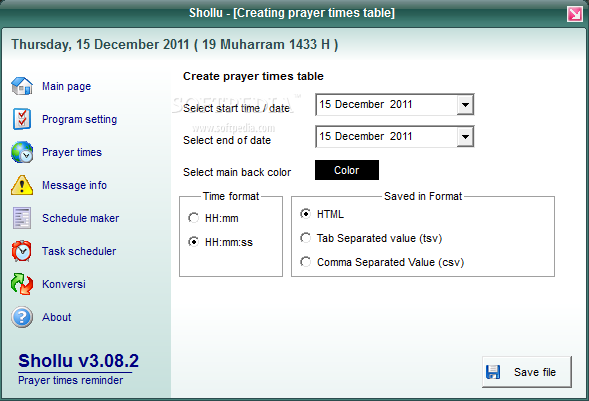Click the Prayer times globe clock icon
589x401 pixels.
click(x=22, y=152)
